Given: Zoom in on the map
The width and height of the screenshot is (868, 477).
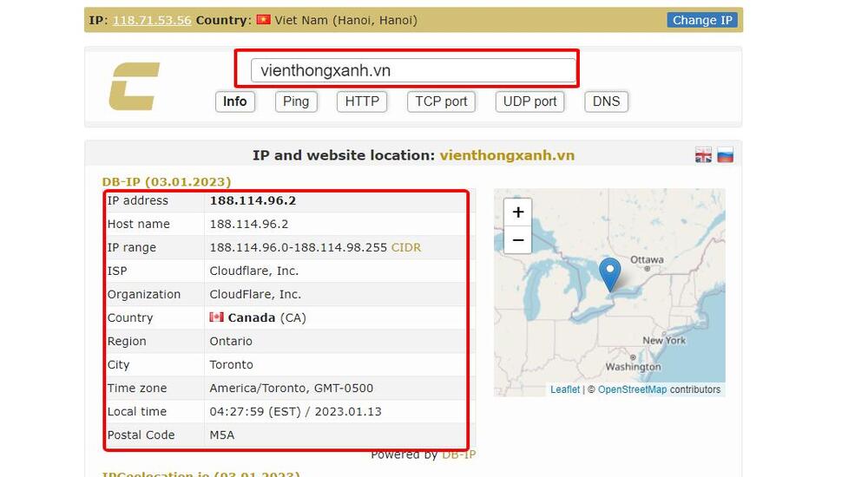Looking at the screenshot, I should click(x=518, y=212).
